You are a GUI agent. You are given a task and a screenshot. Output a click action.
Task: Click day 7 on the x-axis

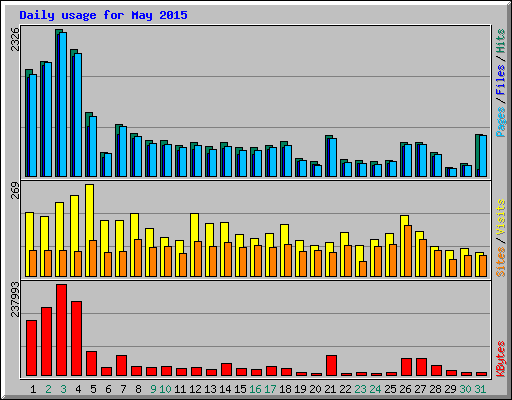click(x=123, y=389)
